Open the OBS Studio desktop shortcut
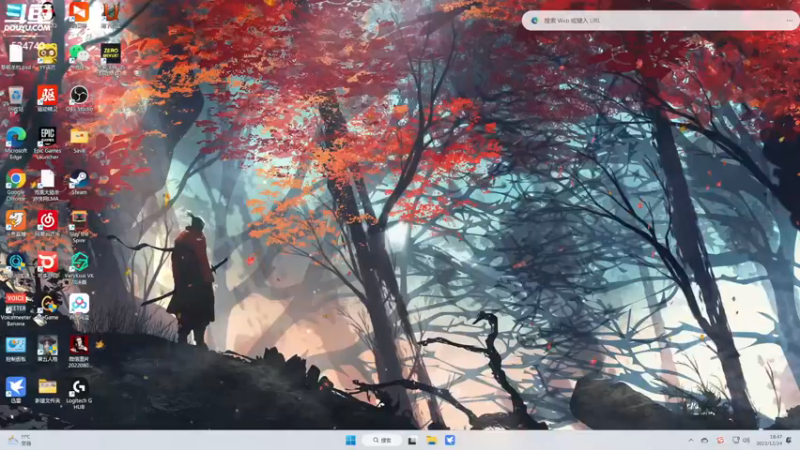 pyautogui.click(x=79, y=99)
